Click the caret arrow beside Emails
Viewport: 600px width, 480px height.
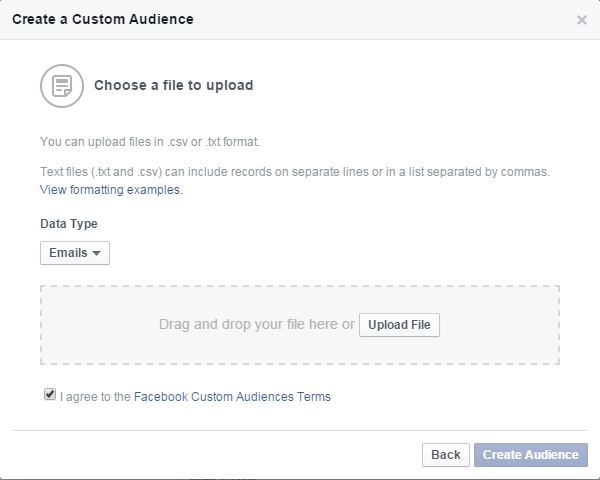click(96, 253)
